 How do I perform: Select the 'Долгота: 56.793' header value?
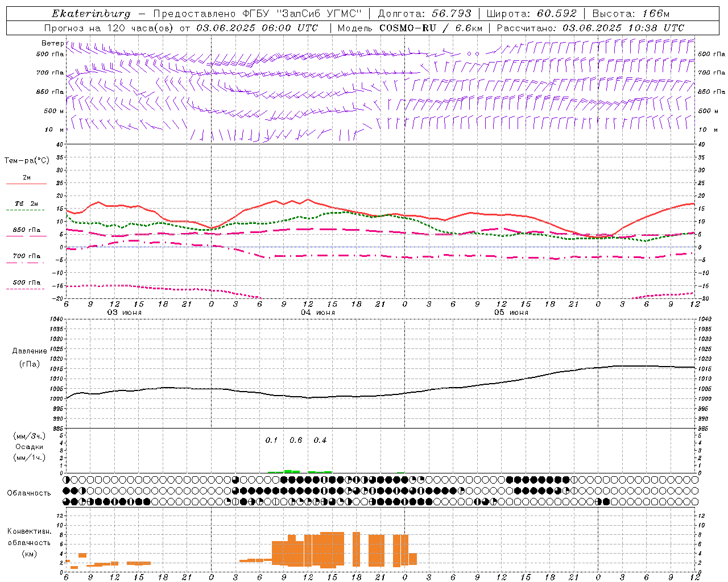click(425, 14)
